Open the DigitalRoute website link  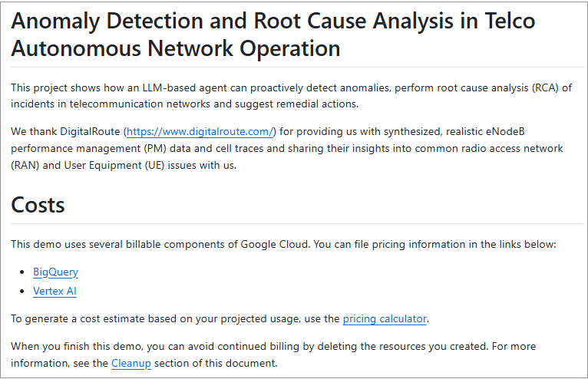coord(200,132)
